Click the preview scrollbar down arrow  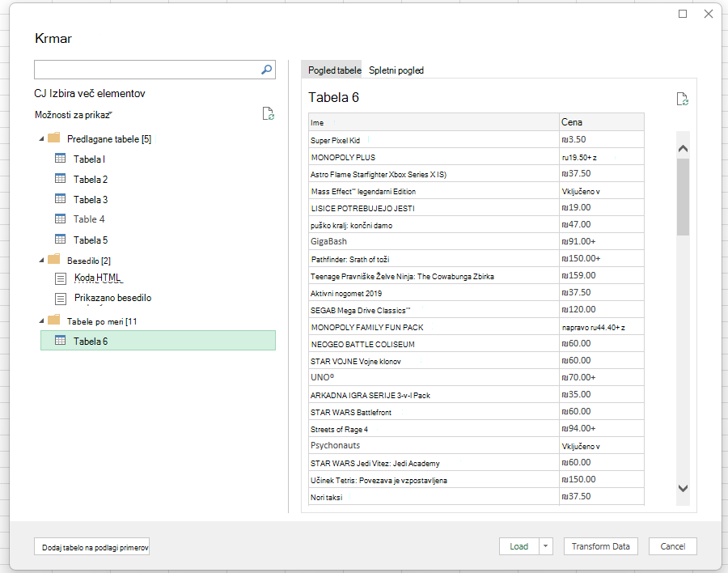point(683,488)
